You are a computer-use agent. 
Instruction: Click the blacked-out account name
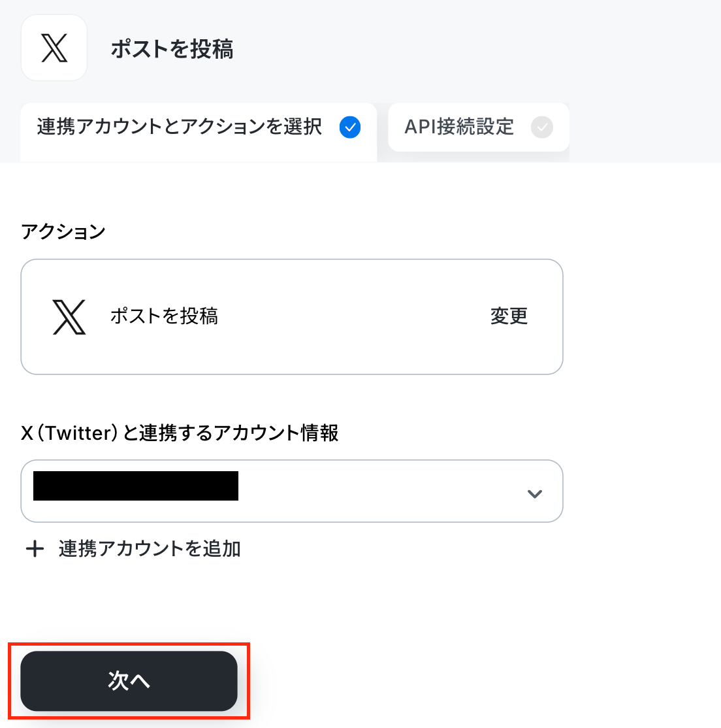[x=136, y=486]
